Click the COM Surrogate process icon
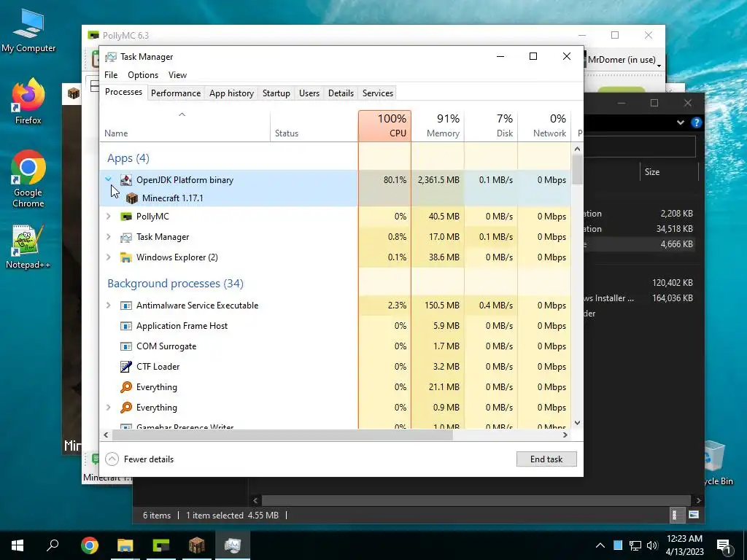Screen dimensions: 747x560 [125, 346]
